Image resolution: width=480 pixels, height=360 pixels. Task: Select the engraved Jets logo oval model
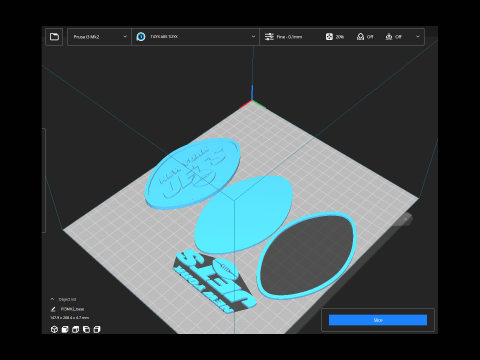192,173
